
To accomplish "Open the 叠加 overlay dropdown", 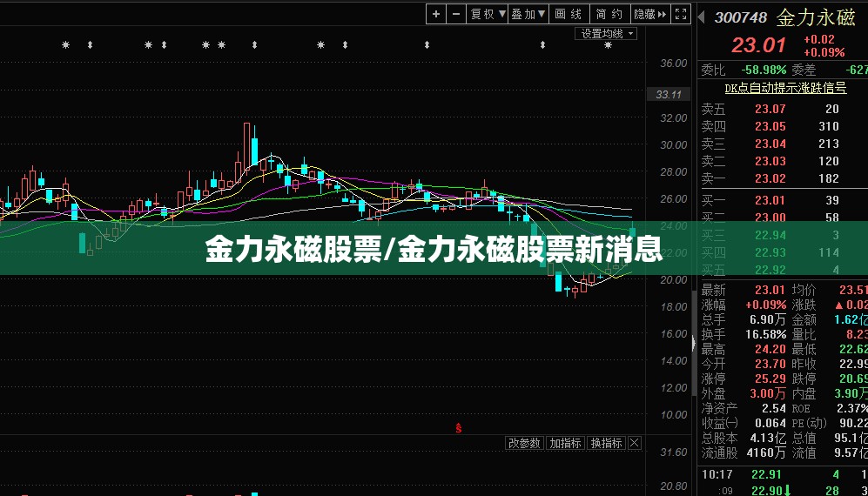I will 528,15.
